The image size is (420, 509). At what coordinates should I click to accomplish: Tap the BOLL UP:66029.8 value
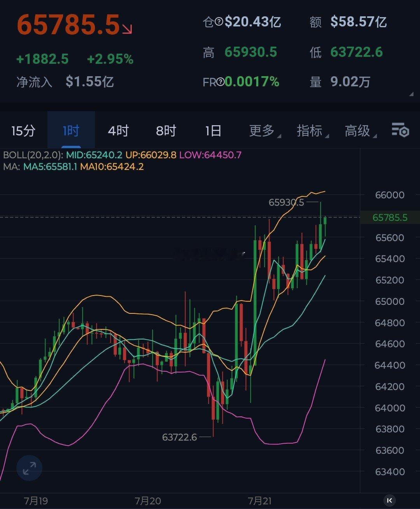coord(151,155)
